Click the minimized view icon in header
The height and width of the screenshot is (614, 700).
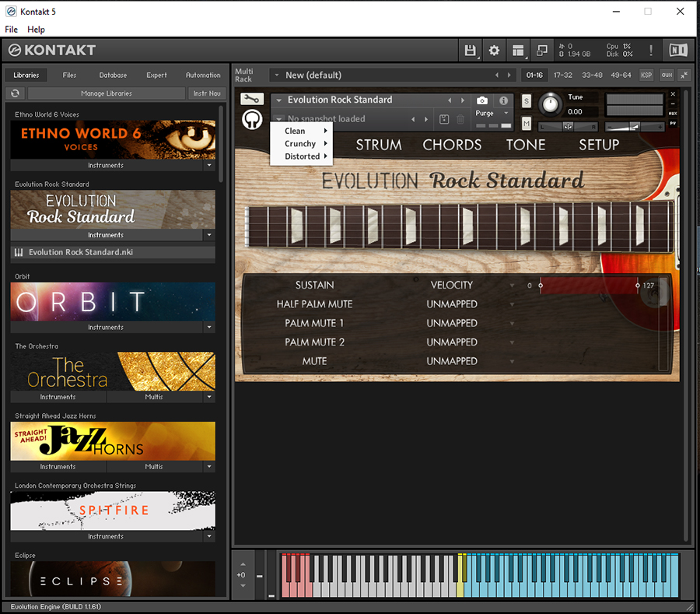click(542, 51)
